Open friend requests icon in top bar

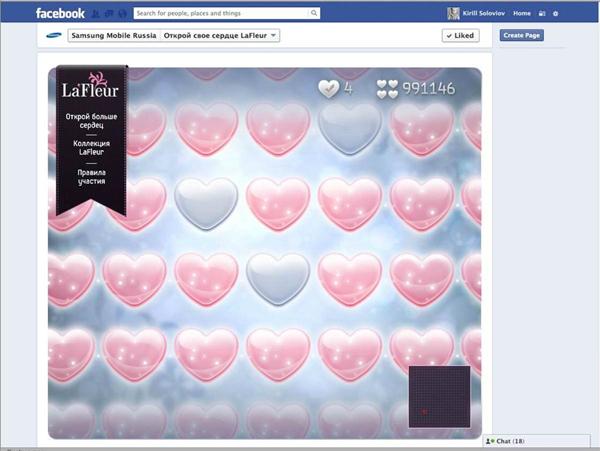94,14
